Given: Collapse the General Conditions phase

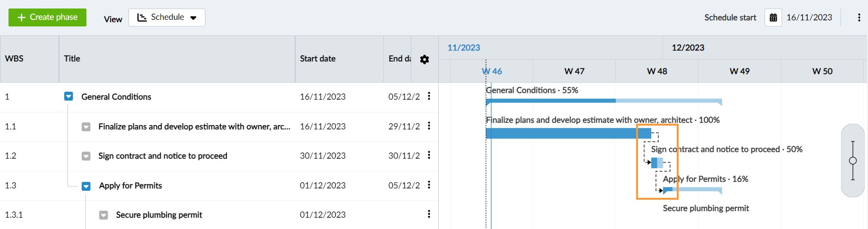Looking at the screenshot, I should (68, 96).
